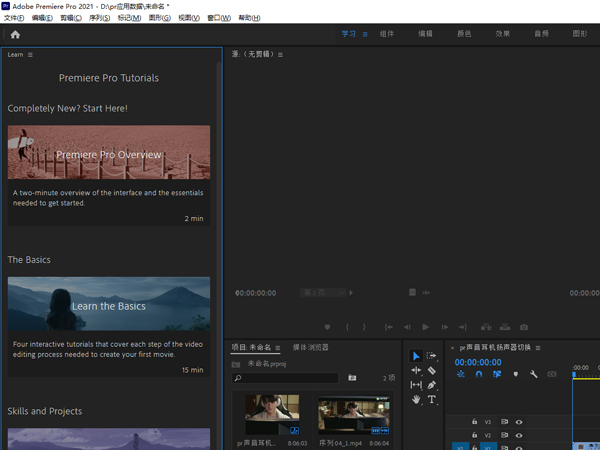Screen dimensions: 600x450
Task: Switch to the 音频 workspace
Action: pyautogui.click(x=541, y=34)
